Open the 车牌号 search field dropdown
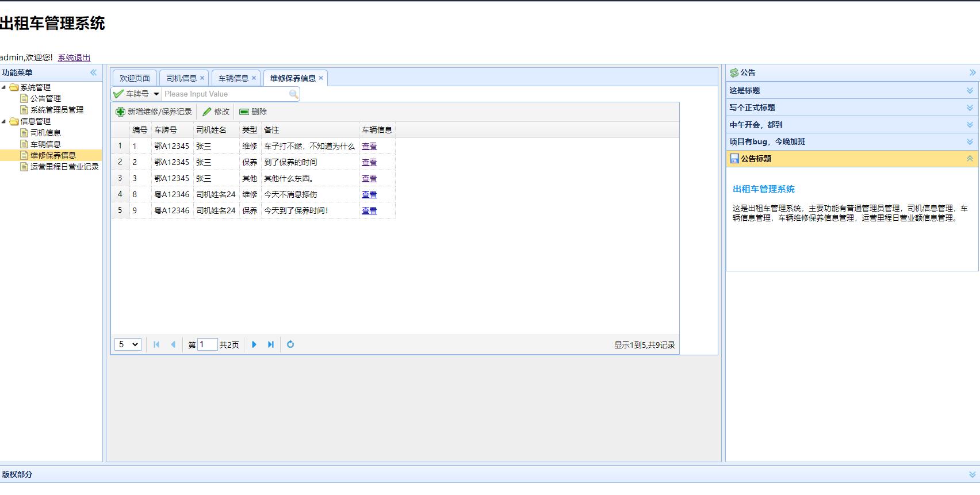Screen dimensions: 980x495 coord(156,94)
